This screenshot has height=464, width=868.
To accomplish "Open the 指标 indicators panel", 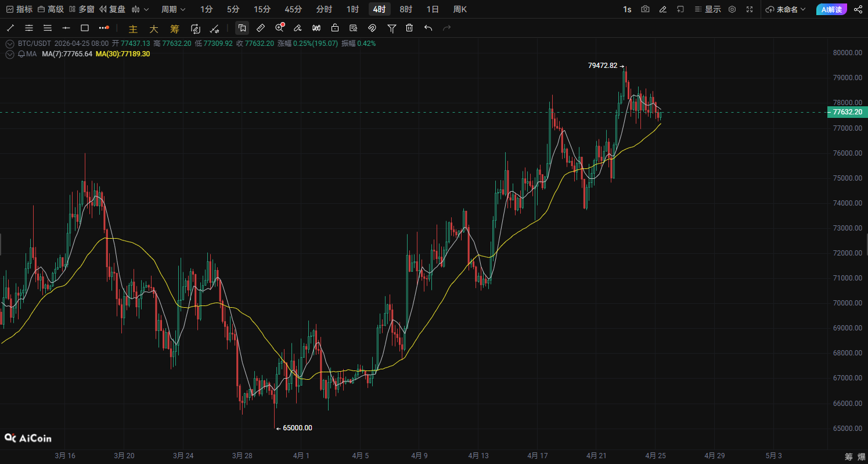I will pyautogui.click(x=19, y=9).
